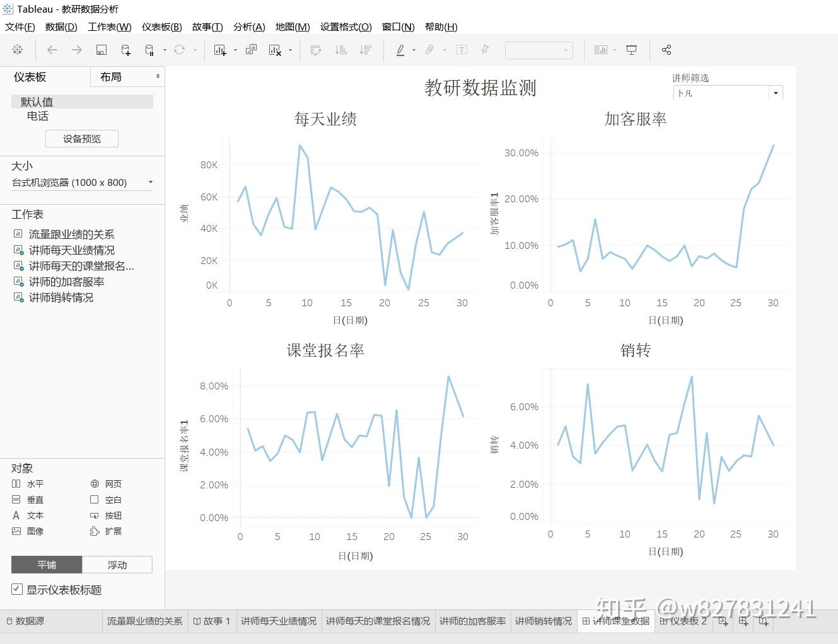Open the Show/Hide cards icon
Screen dimensions: 838x644
tap(600, 50)
